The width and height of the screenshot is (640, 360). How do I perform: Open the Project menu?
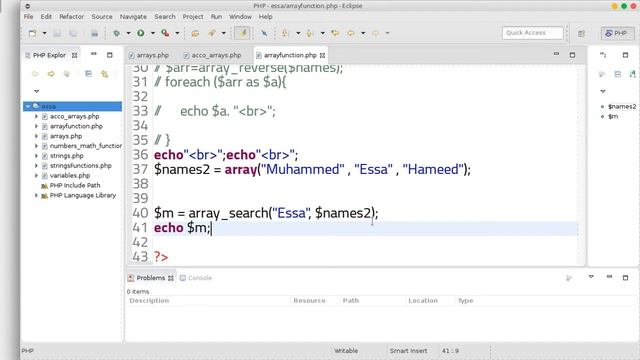pyautogui.click(x=193, y=17)
